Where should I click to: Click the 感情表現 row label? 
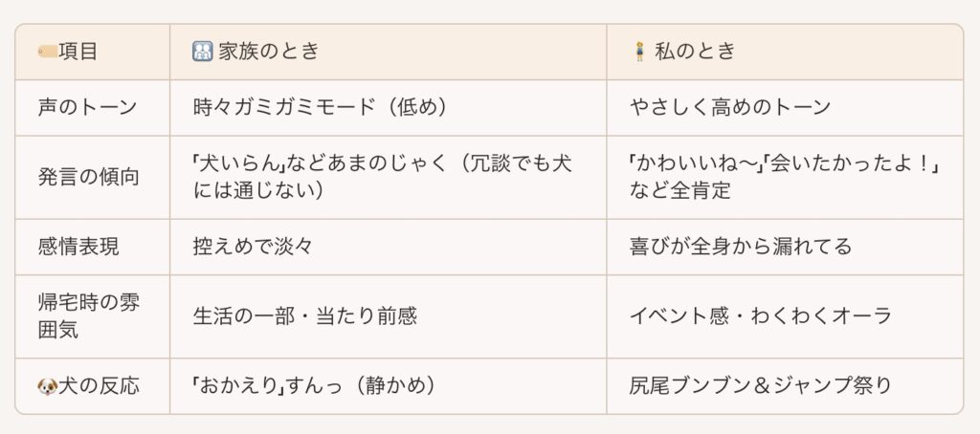pyautogui.click(x=78, y=247)
